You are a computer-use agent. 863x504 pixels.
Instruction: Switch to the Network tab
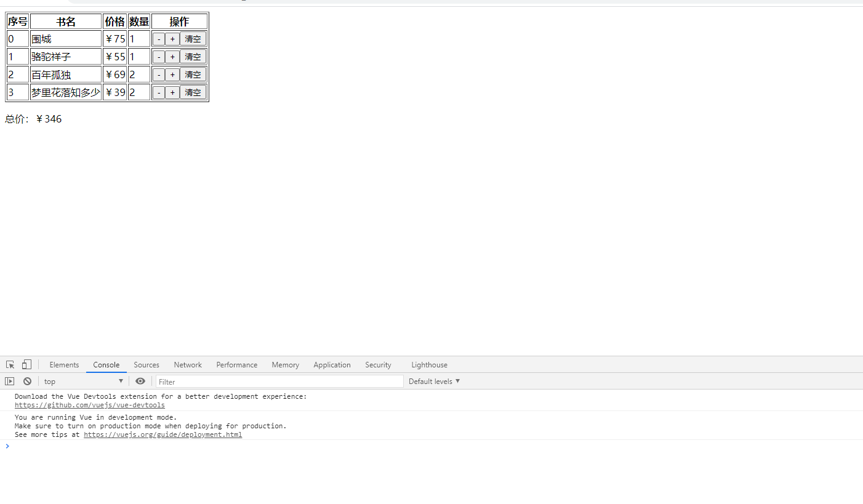[187, 364]
